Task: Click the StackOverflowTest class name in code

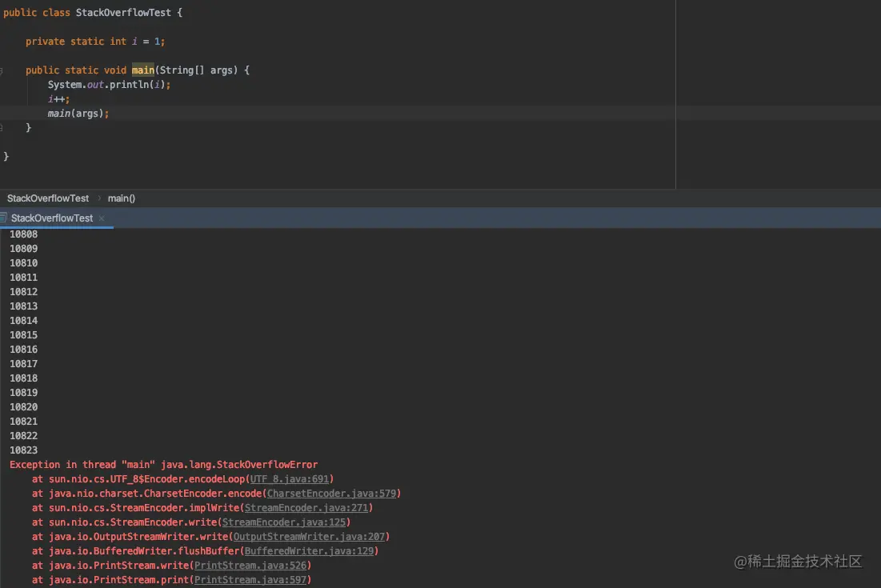Action: [x=123, y=12]
